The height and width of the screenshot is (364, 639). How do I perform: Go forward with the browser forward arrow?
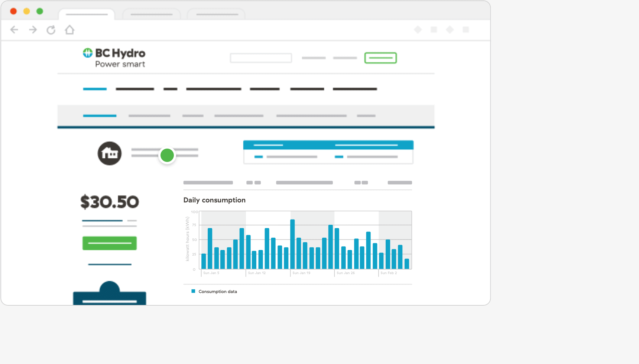[33, 30]
